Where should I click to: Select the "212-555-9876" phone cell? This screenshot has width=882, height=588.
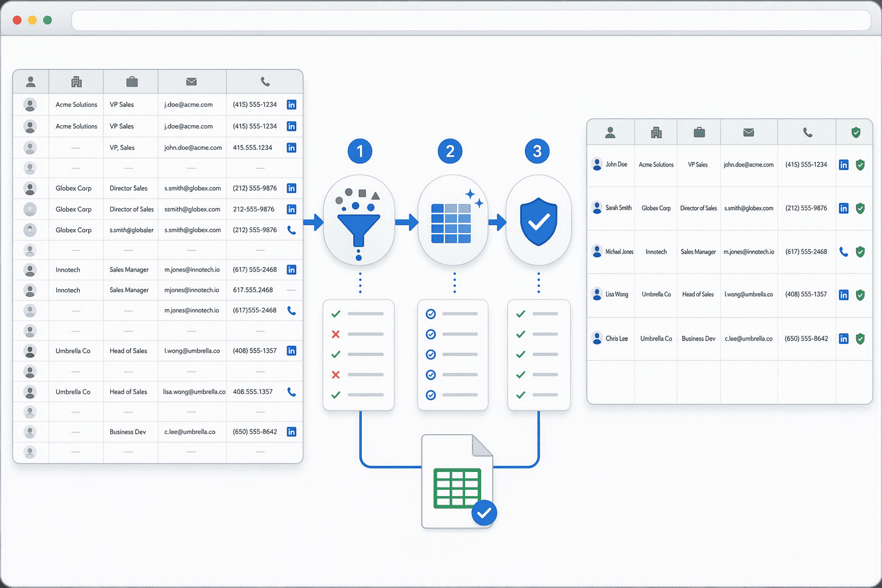click(254, 210)
